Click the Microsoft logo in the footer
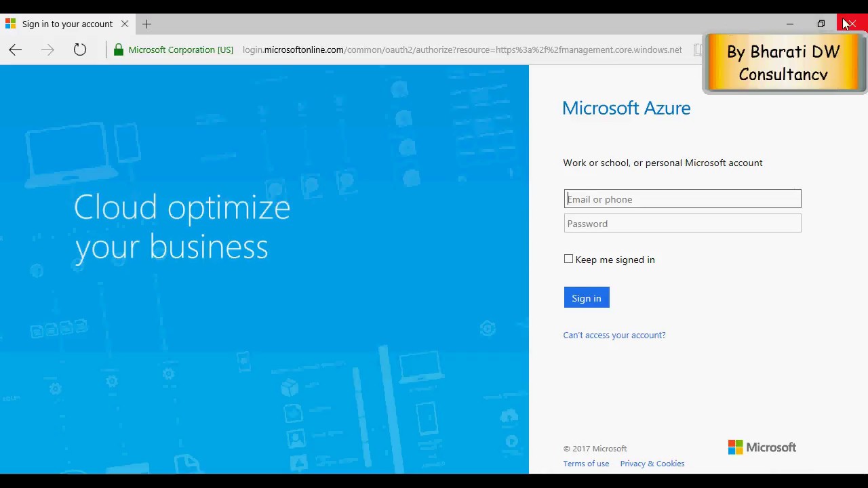 click(x=762, y=447)
